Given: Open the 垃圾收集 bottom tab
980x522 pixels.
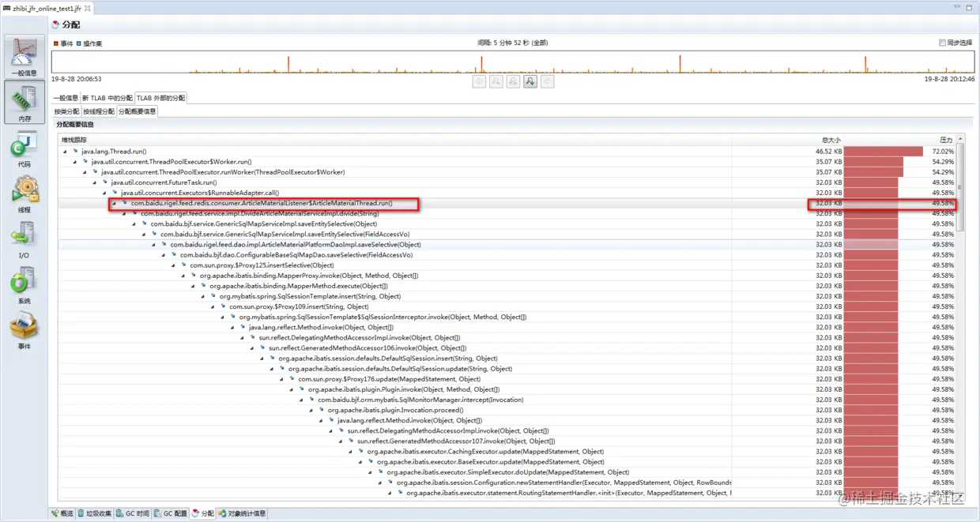Looking at the screenshot, I should coord(95,513).
